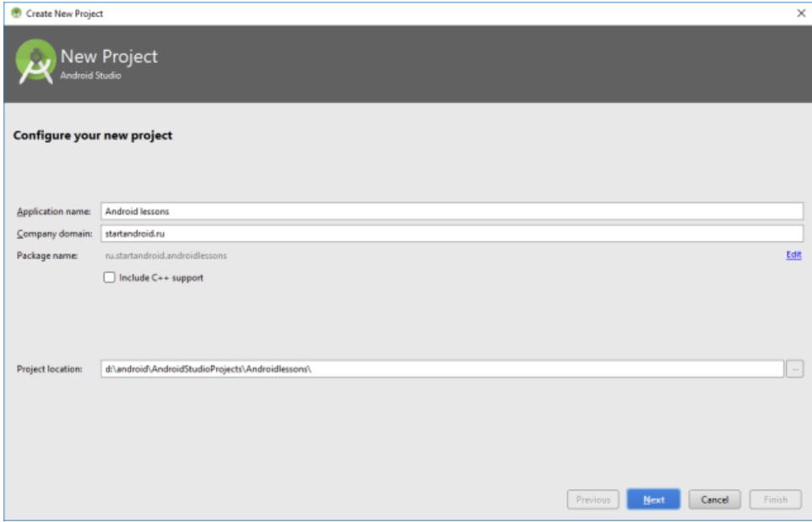Browse for project location with ellipsis button
This screenshot has width=812, height=522.
(x=795, y=369)
